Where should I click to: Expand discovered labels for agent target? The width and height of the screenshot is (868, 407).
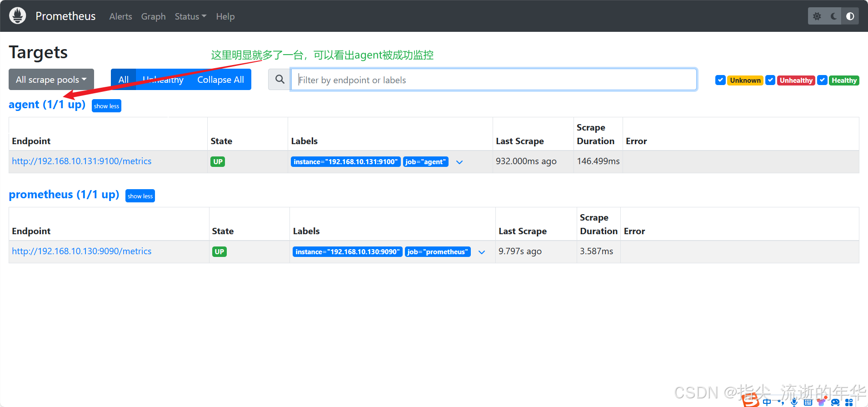coord(459,162)
